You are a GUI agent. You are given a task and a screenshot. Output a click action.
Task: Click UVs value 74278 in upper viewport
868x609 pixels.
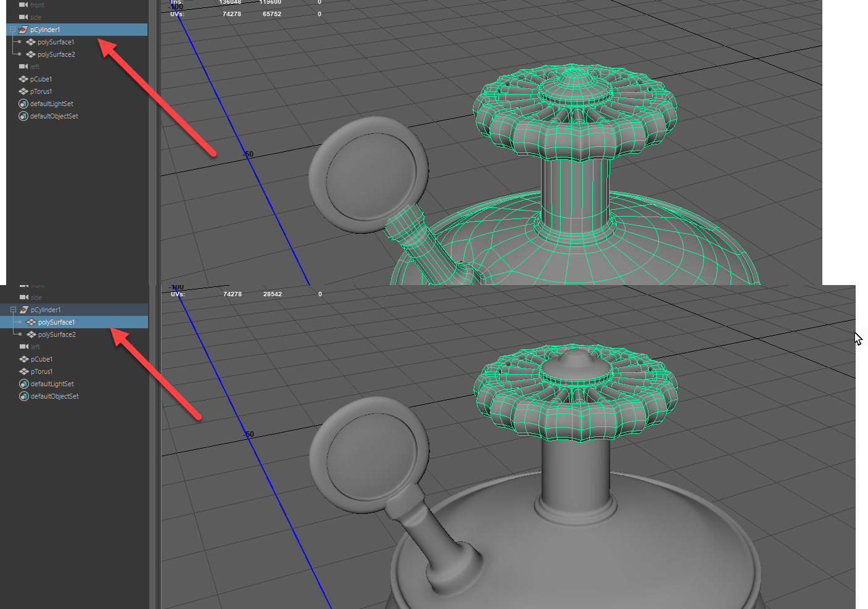[x=232, y=14]
